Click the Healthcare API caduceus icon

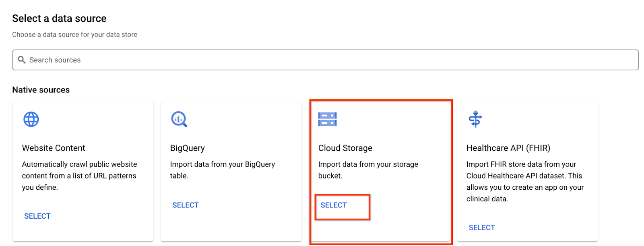point(475,119)
